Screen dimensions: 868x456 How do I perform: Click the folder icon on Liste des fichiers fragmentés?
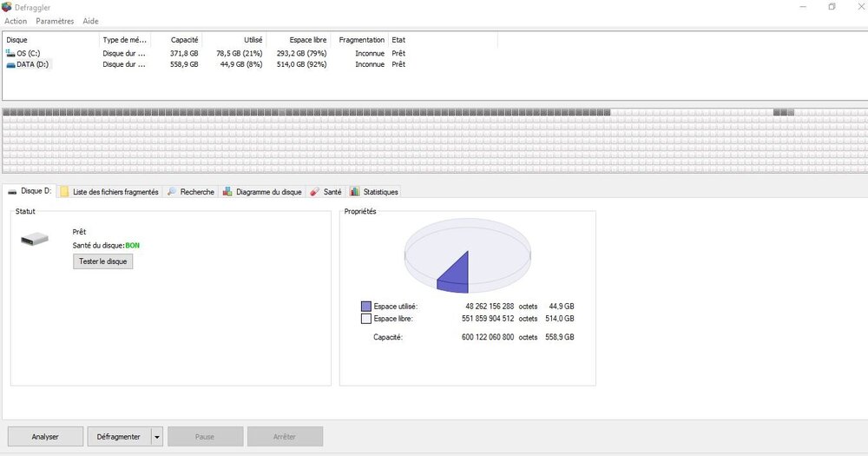[x=64, y=192]
